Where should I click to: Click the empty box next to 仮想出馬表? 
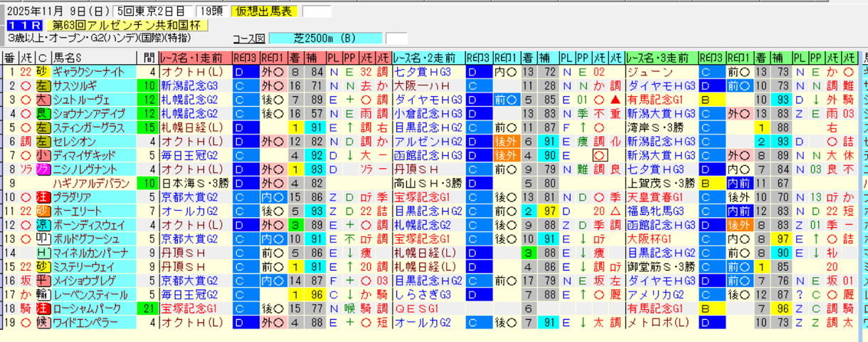(317, 11)
